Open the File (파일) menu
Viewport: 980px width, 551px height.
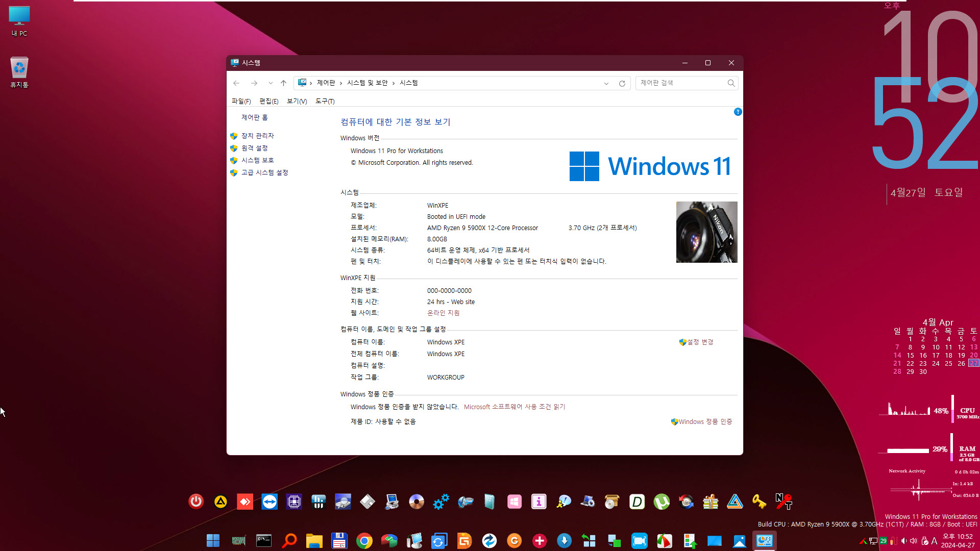tap(241, 101)
